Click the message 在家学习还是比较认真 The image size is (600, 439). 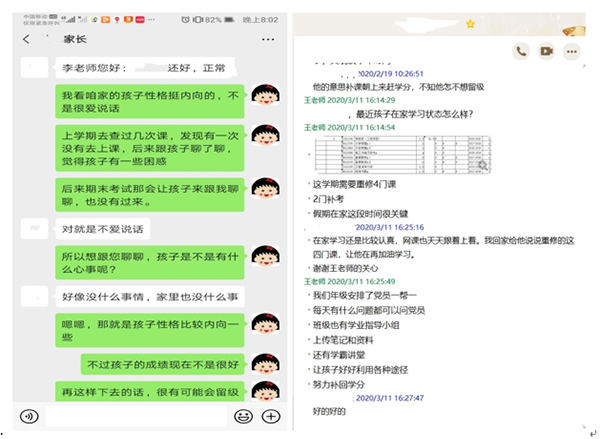[x=443, y=247]
